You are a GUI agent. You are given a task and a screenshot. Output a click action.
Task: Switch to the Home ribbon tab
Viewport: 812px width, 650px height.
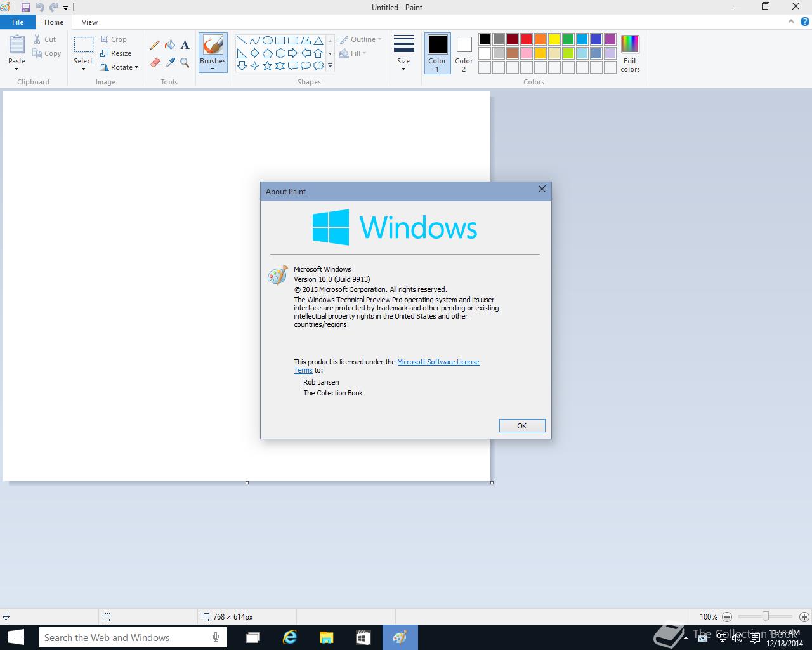(x=54, y=22)
